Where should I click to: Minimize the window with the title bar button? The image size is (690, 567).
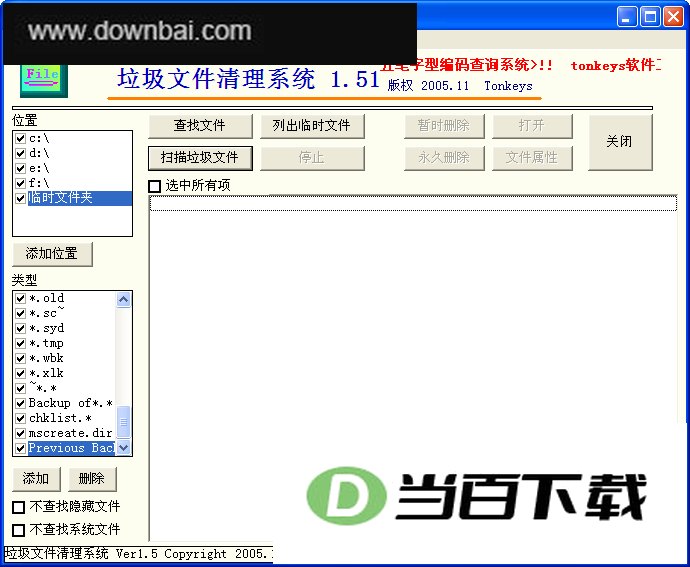627,17
